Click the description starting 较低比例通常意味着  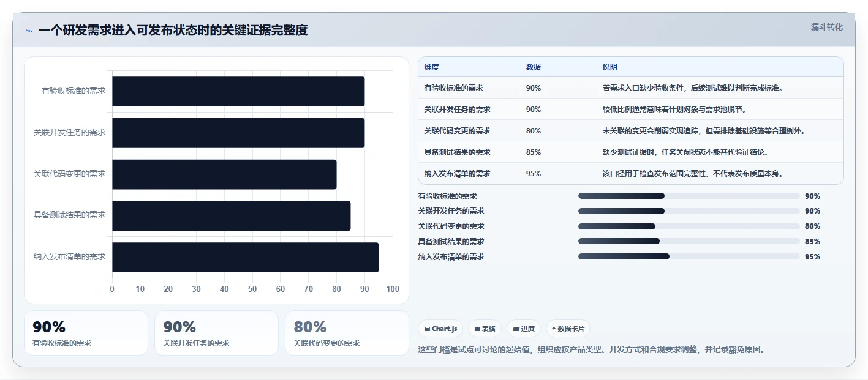[674, 110]
